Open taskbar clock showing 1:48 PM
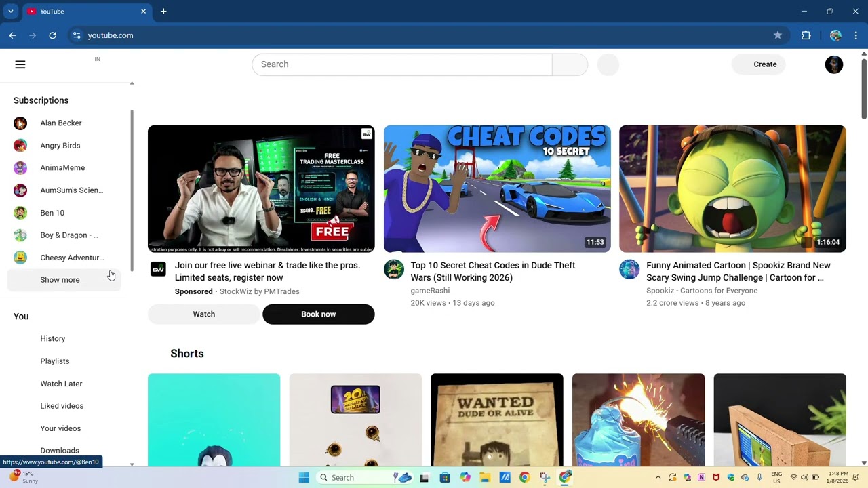This screenshot has width=868, height=488. (838, 477)
